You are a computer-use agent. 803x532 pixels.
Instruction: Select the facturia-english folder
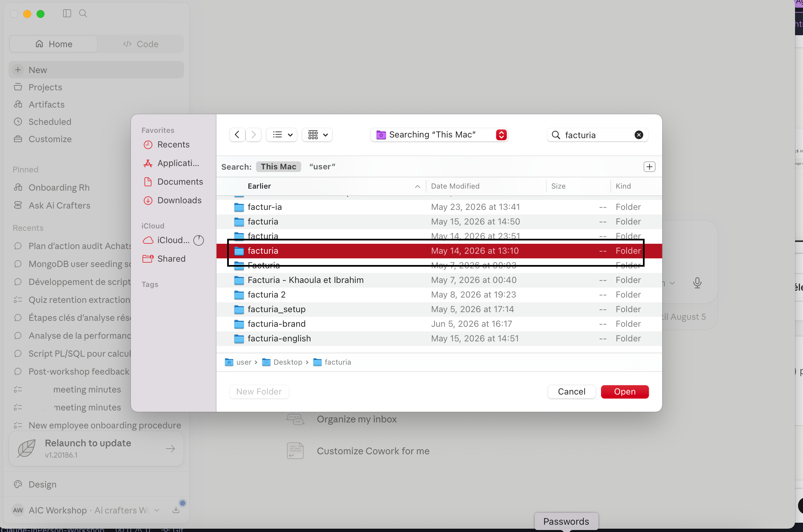pos(439,338)
